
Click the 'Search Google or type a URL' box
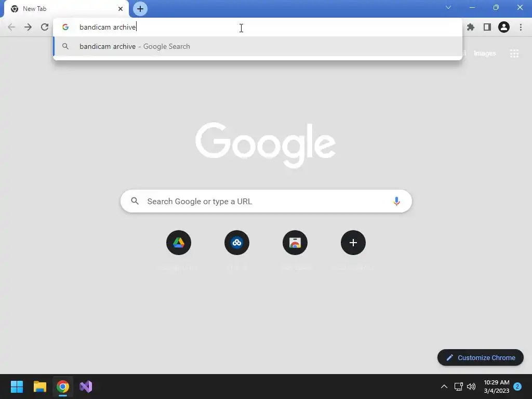coord(266,201)
